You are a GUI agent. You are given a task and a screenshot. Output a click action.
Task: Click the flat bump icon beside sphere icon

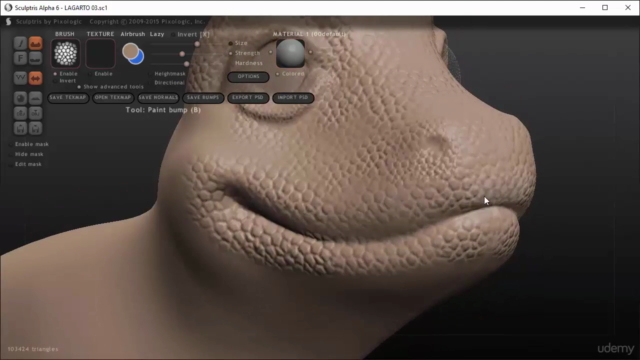coord(36,98)
